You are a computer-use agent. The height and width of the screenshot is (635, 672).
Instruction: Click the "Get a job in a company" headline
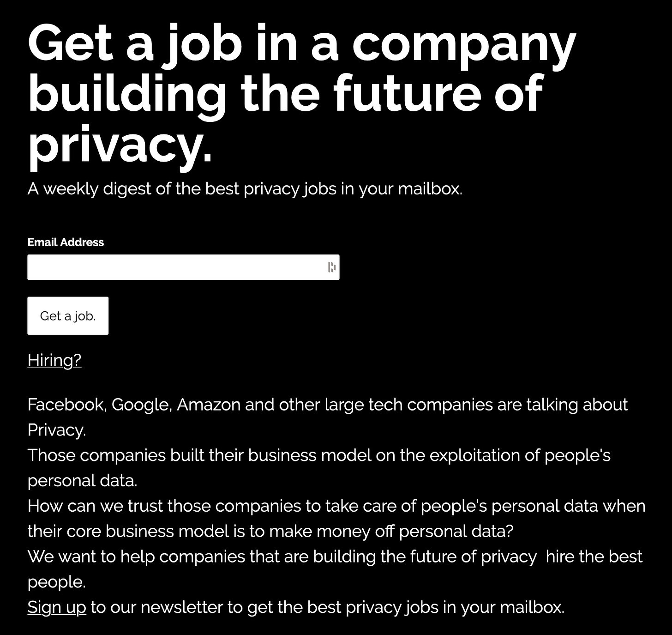pyautogui.click(x=302, y=44)
